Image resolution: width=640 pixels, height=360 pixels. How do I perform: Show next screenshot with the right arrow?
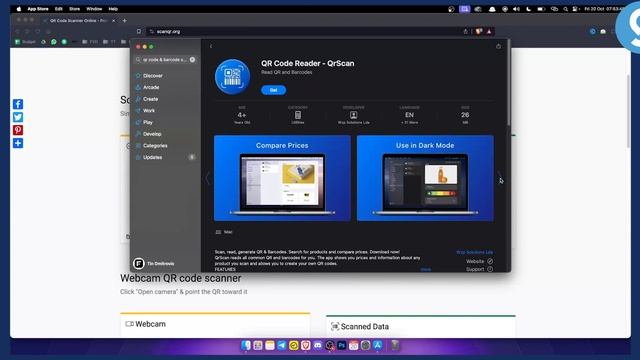coord(500,178)
